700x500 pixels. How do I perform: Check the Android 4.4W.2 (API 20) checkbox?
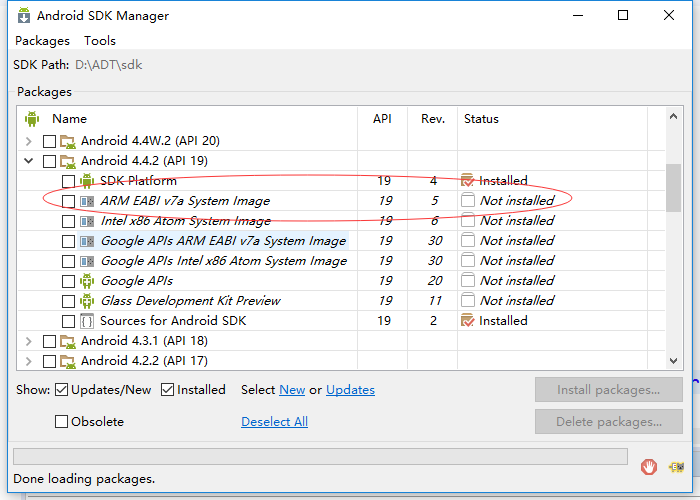tap(49, 142)
